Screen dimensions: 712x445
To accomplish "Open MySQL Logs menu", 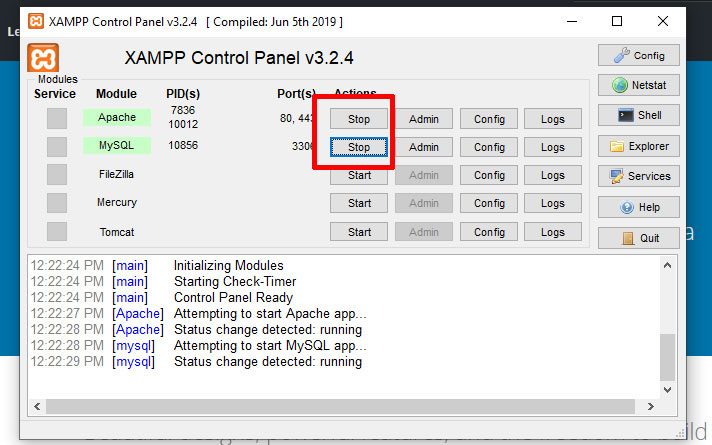I will pyautogui.click(x=553, y=147).
